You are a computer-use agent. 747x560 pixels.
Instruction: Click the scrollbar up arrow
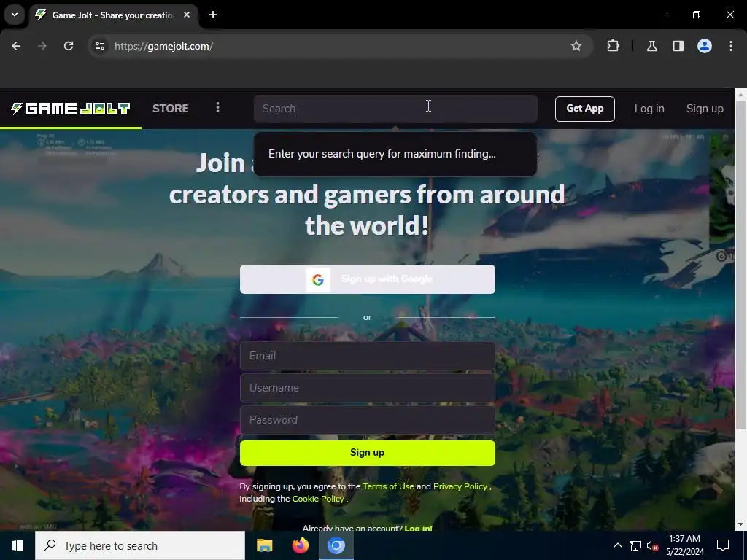point(741,94)
